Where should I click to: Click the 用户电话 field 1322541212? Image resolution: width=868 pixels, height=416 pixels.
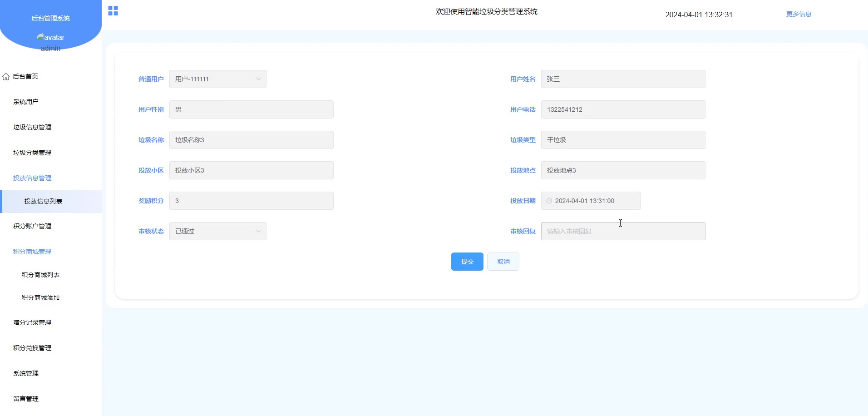623,109
